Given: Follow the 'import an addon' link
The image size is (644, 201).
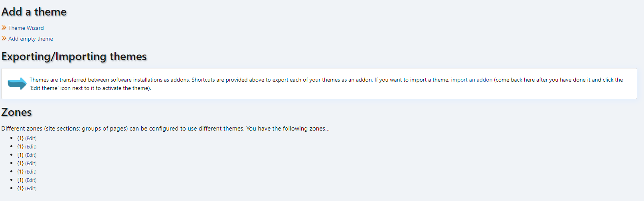Looking at the screenshot, I should pos(472,80).
